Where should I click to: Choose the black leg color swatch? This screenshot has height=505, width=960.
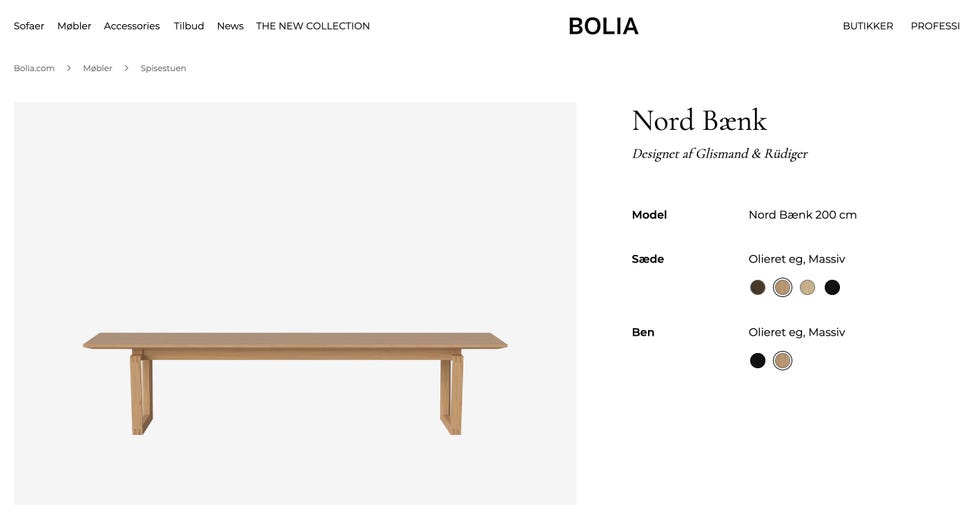(758, 361)
